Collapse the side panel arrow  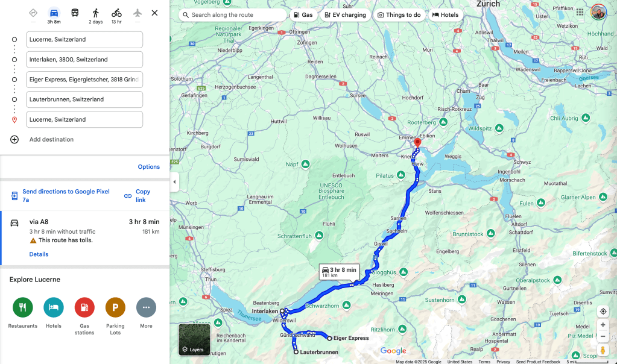click(174, 182)
